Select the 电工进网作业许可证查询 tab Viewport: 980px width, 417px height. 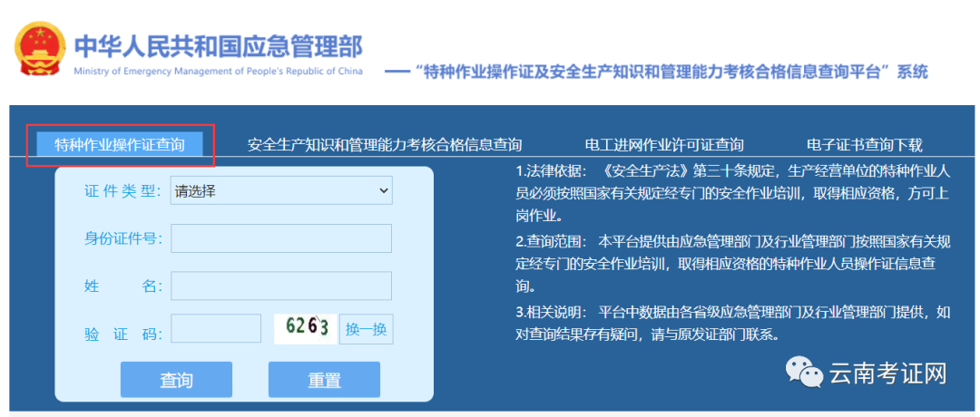(664, 145)
